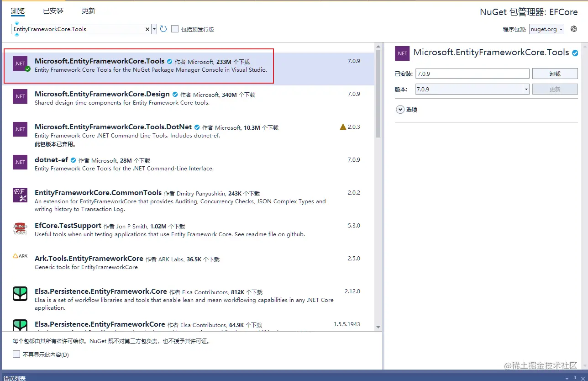This screenshot has width=588, height=381.
Task: Click the package list scrollbar thumb
Action: [x=378, y=94]
